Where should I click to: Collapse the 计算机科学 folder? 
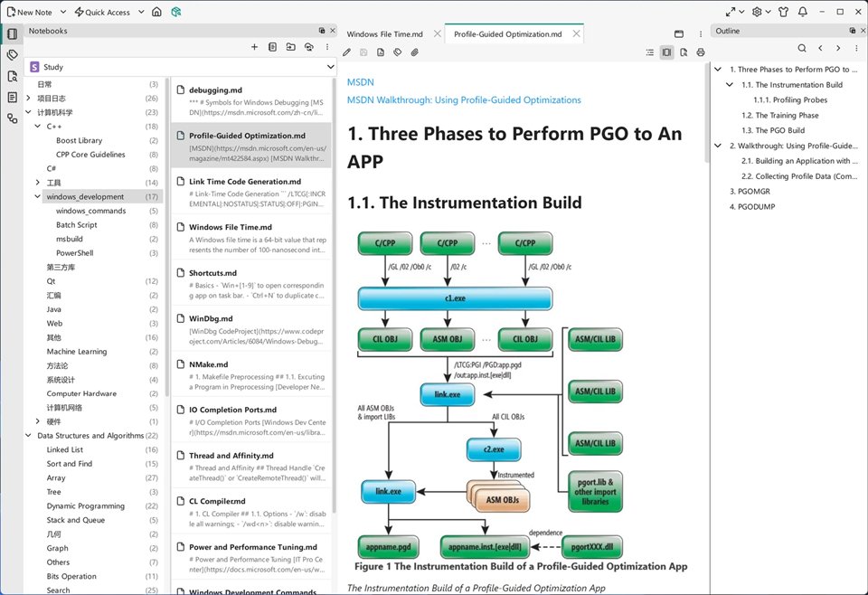coord(28,112)
